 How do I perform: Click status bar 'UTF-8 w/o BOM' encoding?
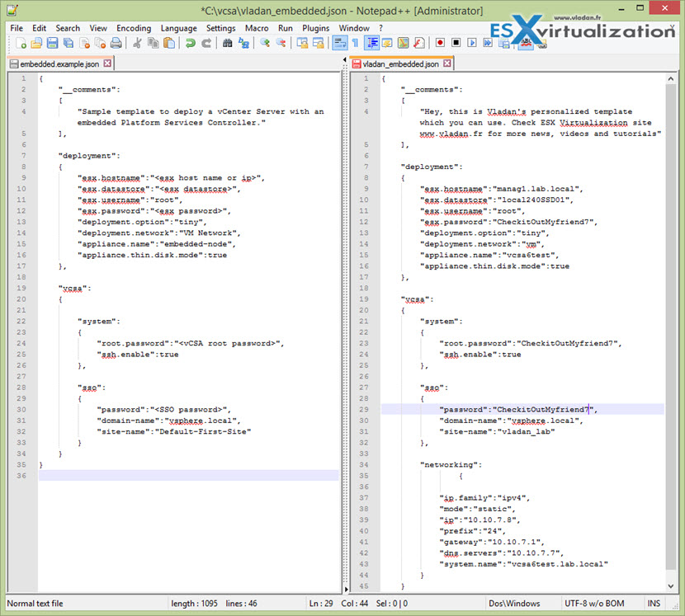(594, 604)
